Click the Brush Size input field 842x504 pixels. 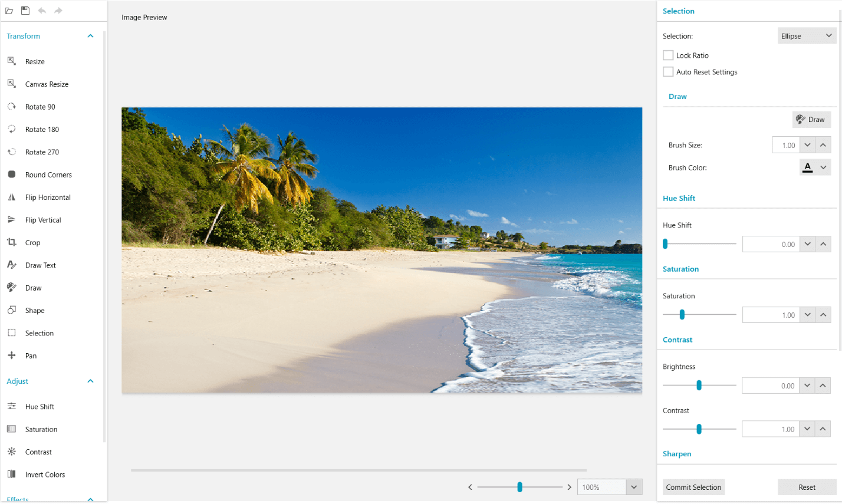(x=787, y=144)
